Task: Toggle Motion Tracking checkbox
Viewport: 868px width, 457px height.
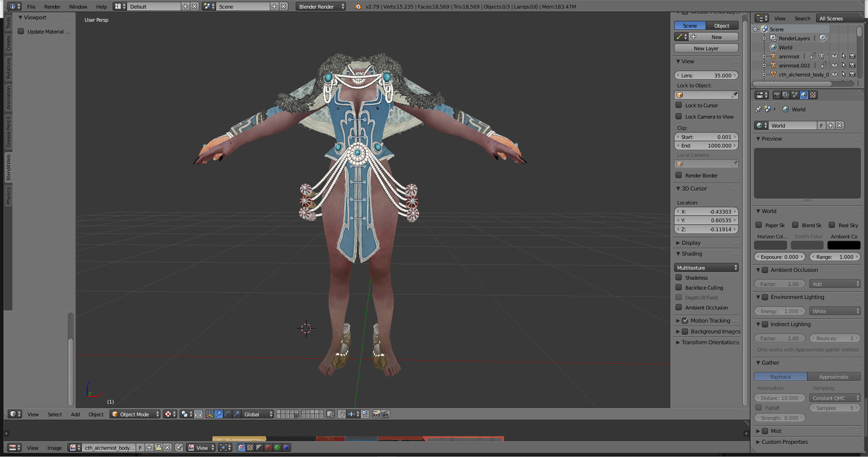Action: (685, 320)
